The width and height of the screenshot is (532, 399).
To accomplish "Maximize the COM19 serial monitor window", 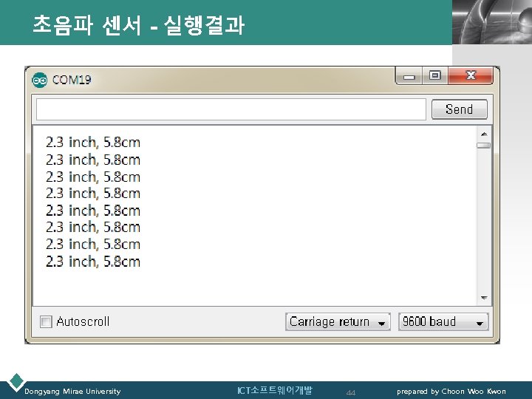I will (x=435, y=75).
